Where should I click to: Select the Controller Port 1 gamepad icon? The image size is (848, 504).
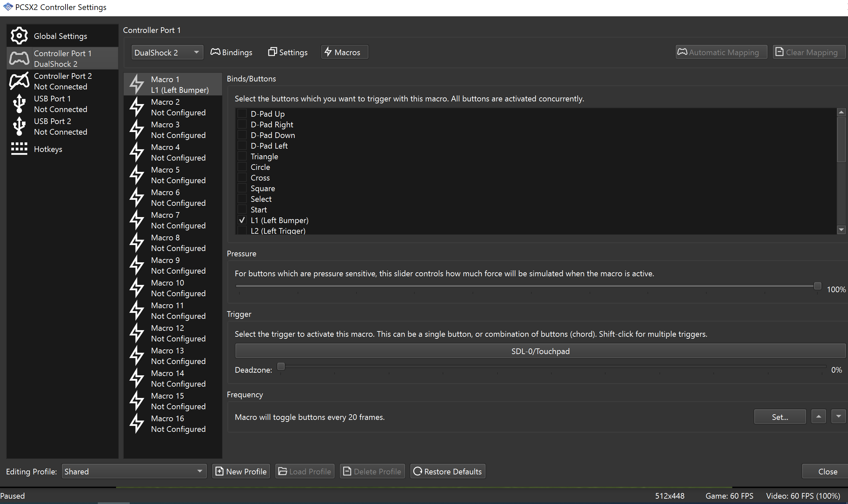[19, 58]
